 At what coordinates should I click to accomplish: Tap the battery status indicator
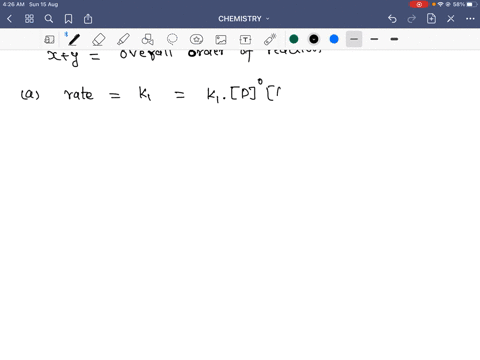tap(472, 4)
